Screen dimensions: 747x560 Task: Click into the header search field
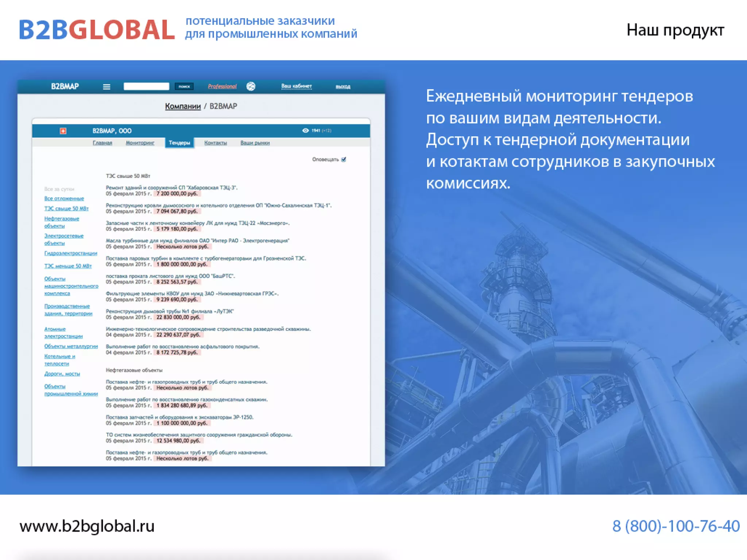pos(146,86)
